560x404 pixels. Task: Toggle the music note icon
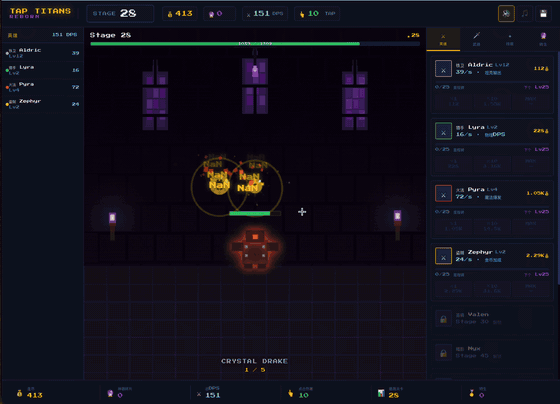click(x=525, y=14)
